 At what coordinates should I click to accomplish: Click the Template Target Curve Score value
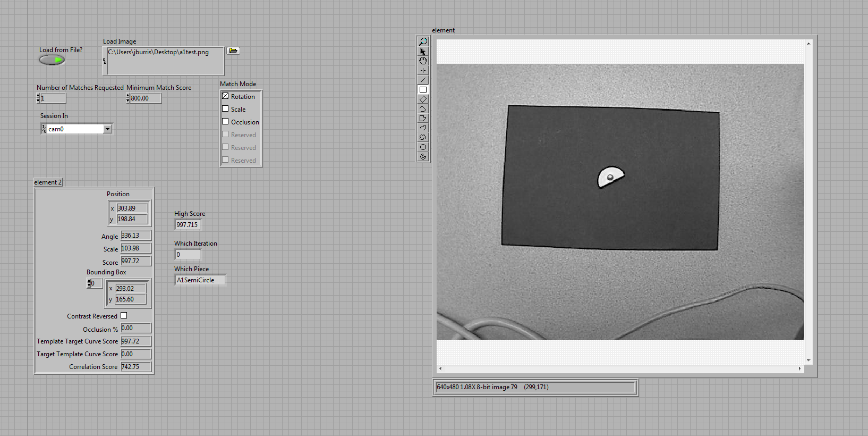point(136,341)
